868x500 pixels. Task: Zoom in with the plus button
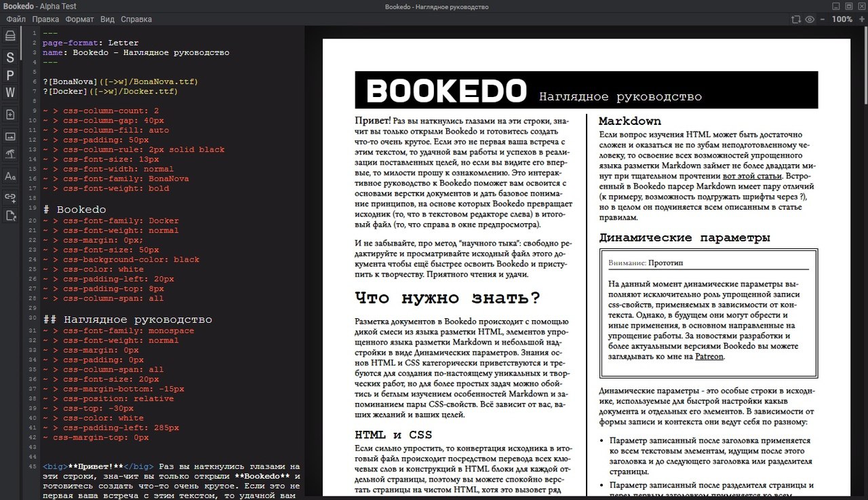pyautogui.click(x=861, y=19)
